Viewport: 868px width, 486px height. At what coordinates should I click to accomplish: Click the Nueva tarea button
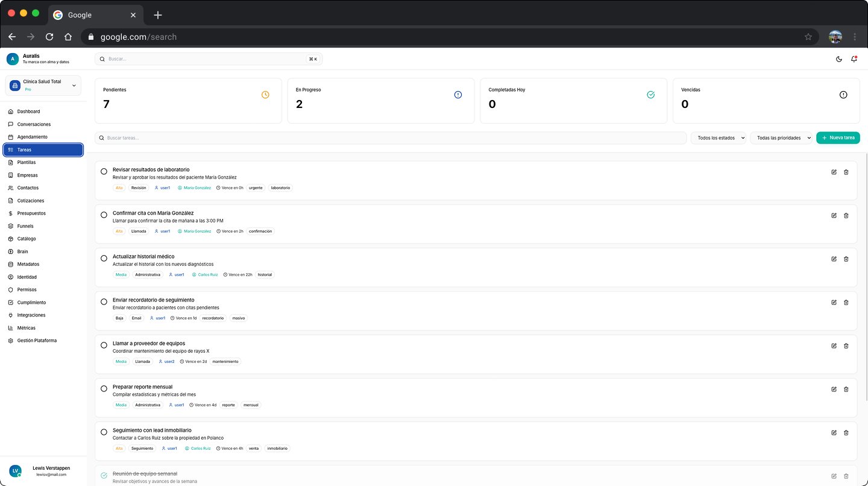[838, 138]
